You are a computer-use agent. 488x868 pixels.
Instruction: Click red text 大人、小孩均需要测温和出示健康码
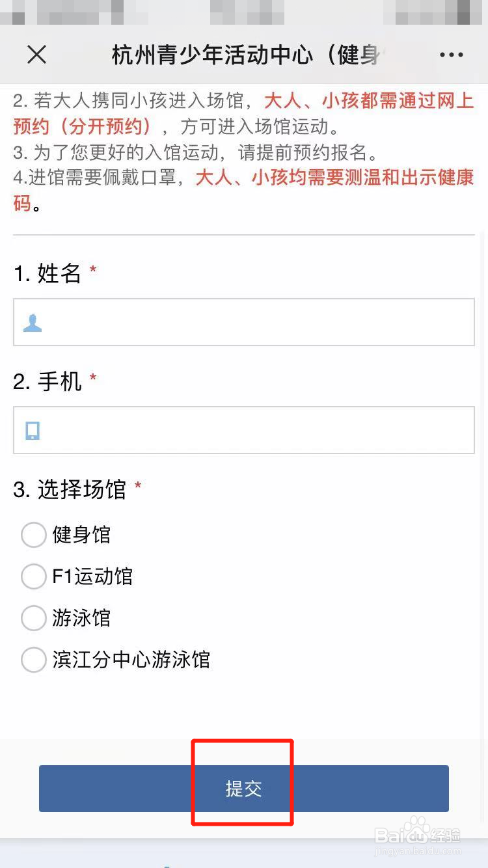coord(334,178)
